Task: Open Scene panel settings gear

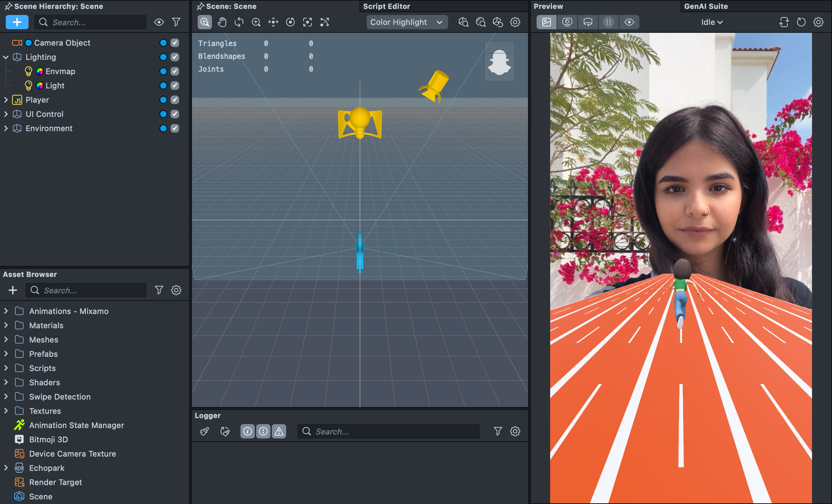Action: 515,22
